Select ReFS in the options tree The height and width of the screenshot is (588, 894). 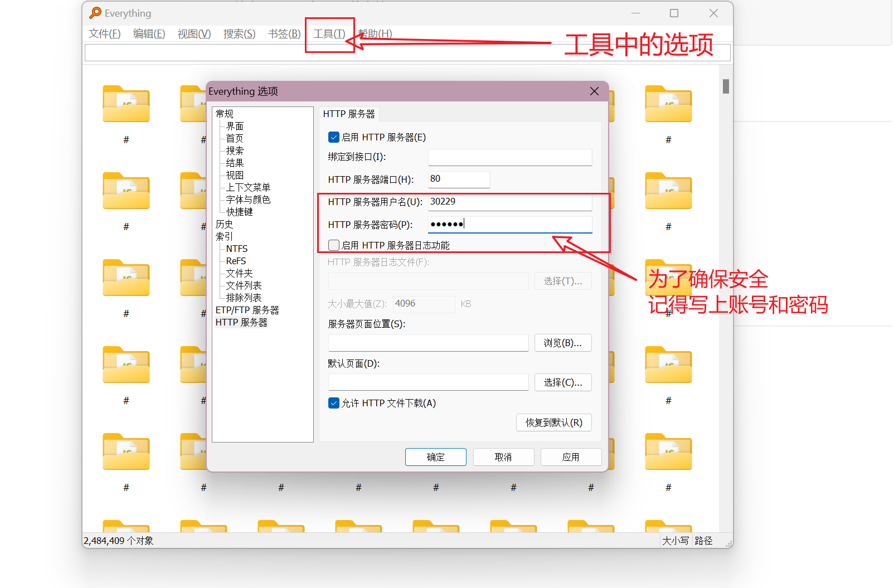click(x=236, y=261)
